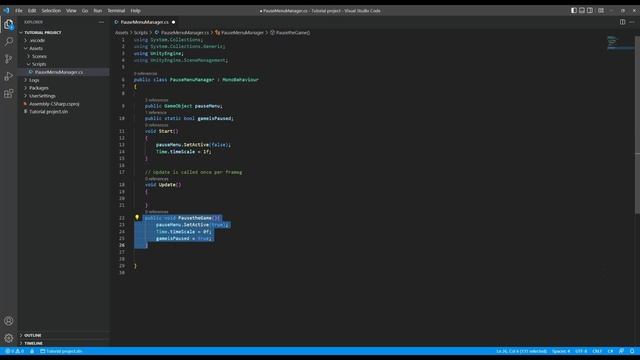Viewport: 640px width, 360px height.
Task: Click the void Update() method line
Action: [163, 185]
